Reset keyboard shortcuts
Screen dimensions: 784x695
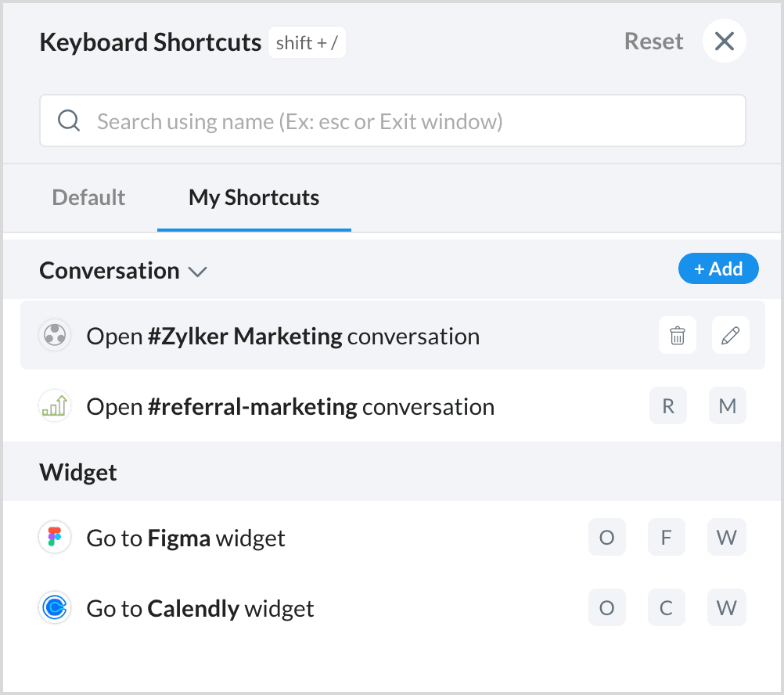(x=653, y=41)
